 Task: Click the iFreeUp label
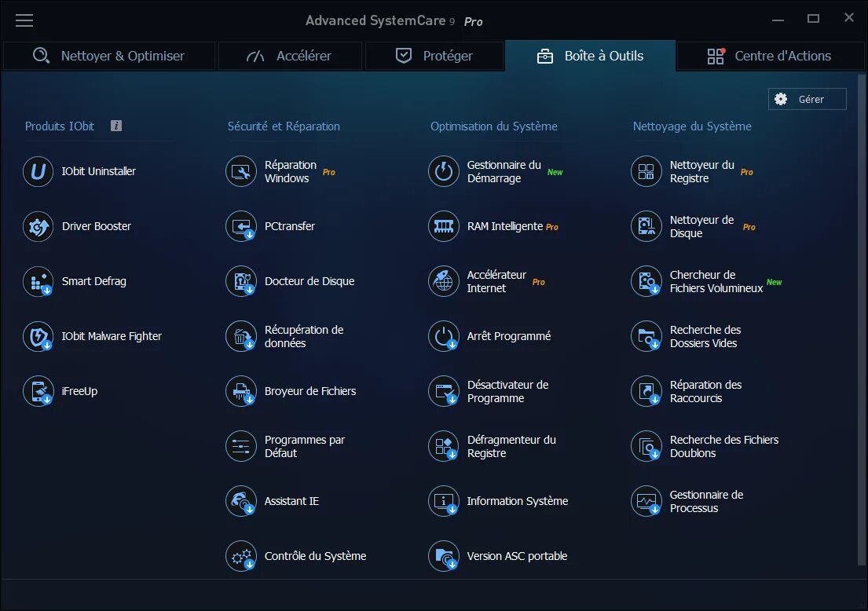point(79,391)
